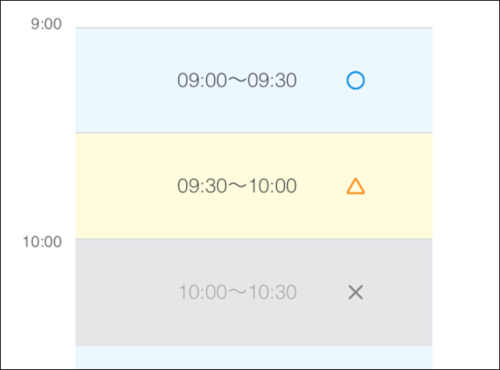Click blue slot area left of 09:00~09:30
Screen dimensions: 500x370
click(x=126, y=80)
